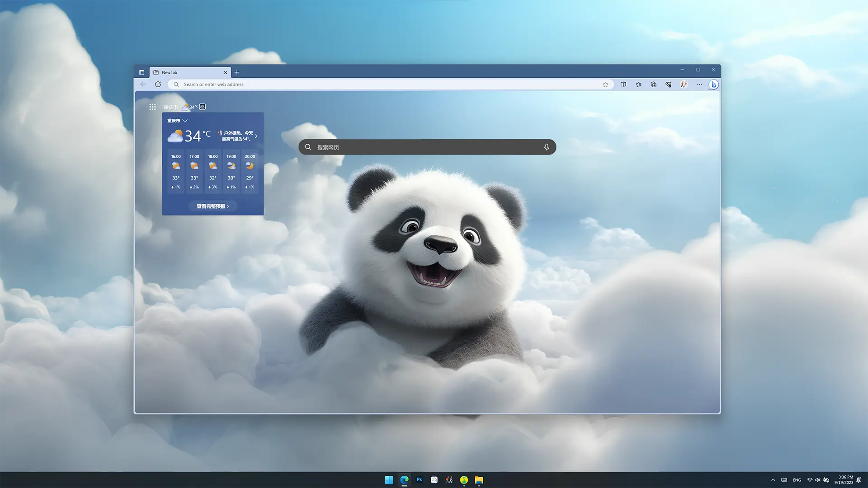The image size is (868, 488).
Task: Open the Browser essentials heart icon
Action: coord(669,84)
